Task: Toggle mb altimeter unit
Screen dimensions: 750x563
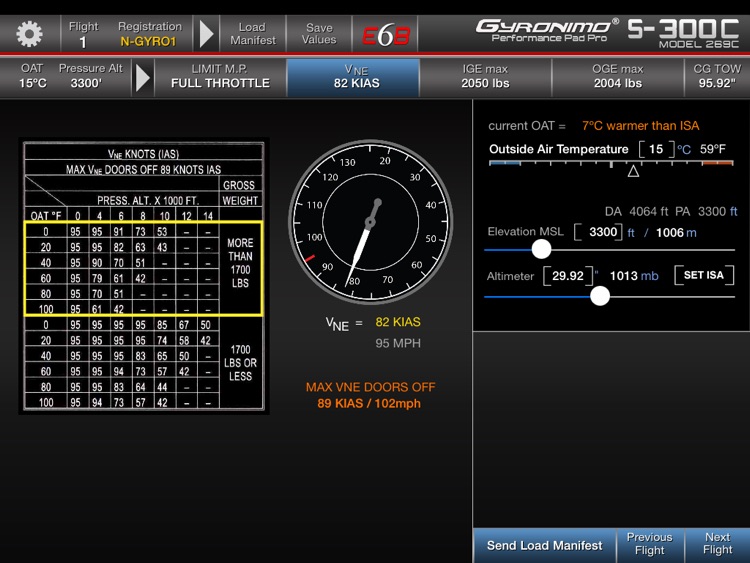Action: point(650,276)
